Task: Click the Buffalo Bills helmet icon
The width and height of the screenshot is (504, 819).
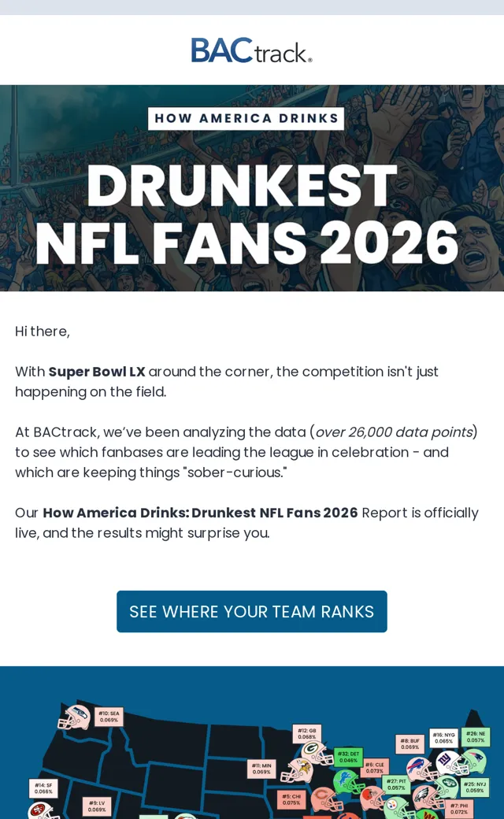Action: click(x=421, y=770)
